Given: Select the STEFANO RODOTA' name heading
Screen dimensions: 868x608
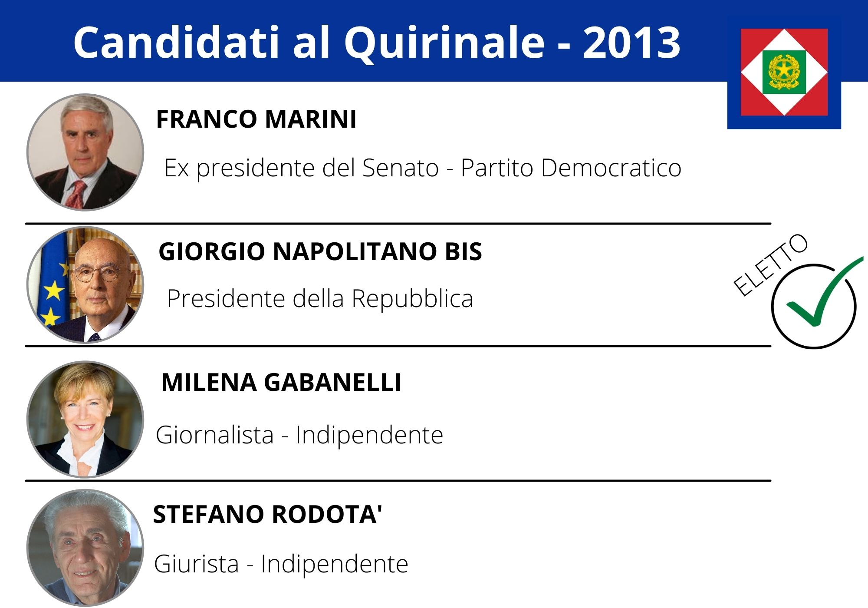Looking at the screenshot, I should (x=267, y=515).
